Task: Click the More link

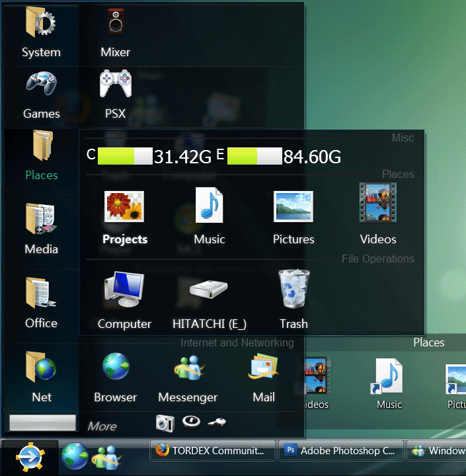Action: (x=102, y=426)
